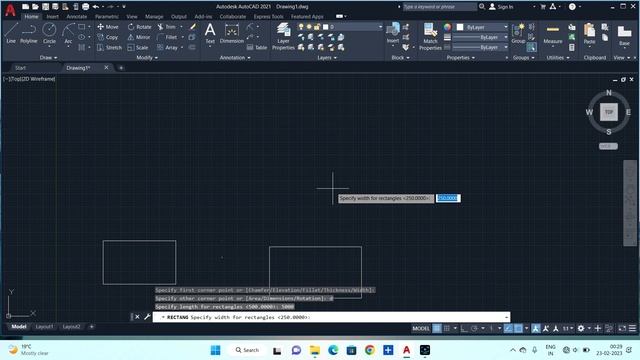640x360 pixels.
Task: Open the Start file tab
Action: [20, 68]
